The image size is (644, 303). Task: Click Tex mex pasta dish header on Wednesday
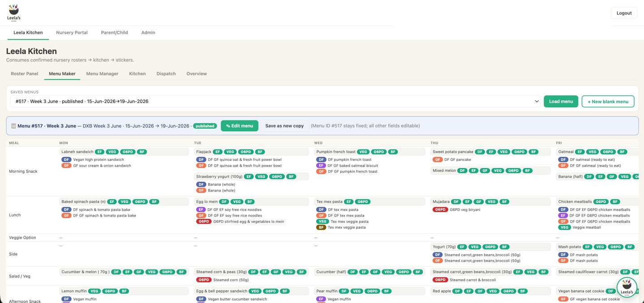pyautogui.click(x=329, y=201)
